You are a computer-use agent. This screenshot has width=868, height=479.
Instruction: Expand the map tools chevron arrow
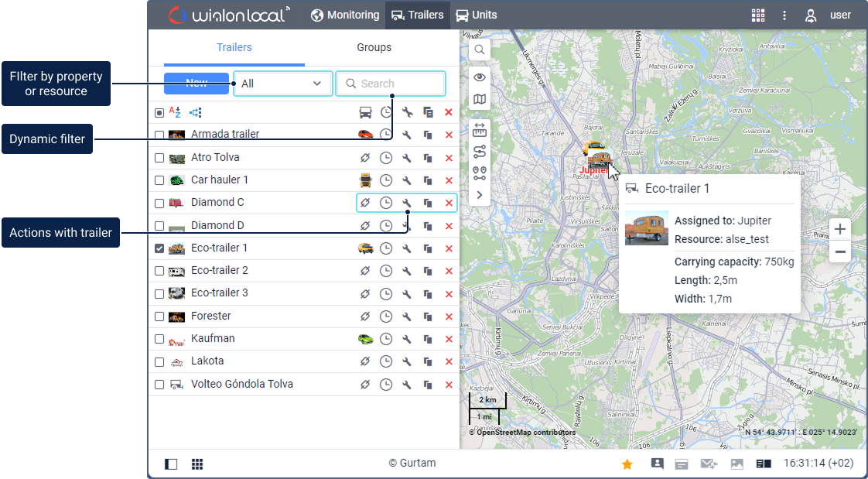click(480, 195)
